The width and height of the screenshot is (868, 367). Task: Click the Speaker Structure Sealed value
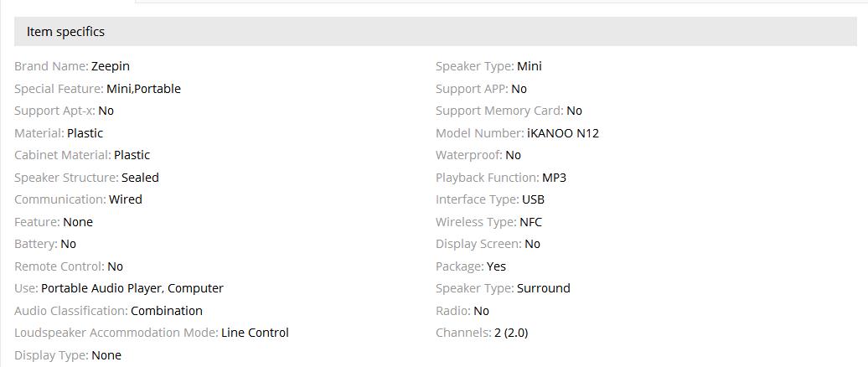[140, 178]
